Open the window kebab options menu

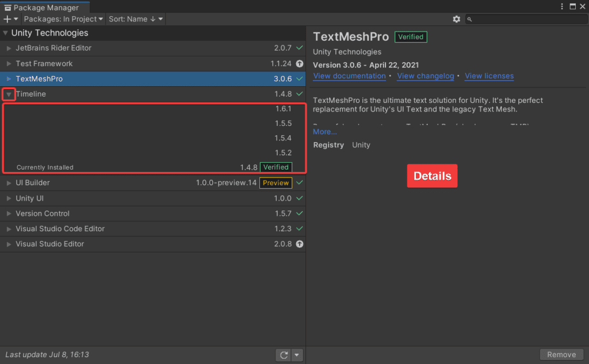click(562, 6)
